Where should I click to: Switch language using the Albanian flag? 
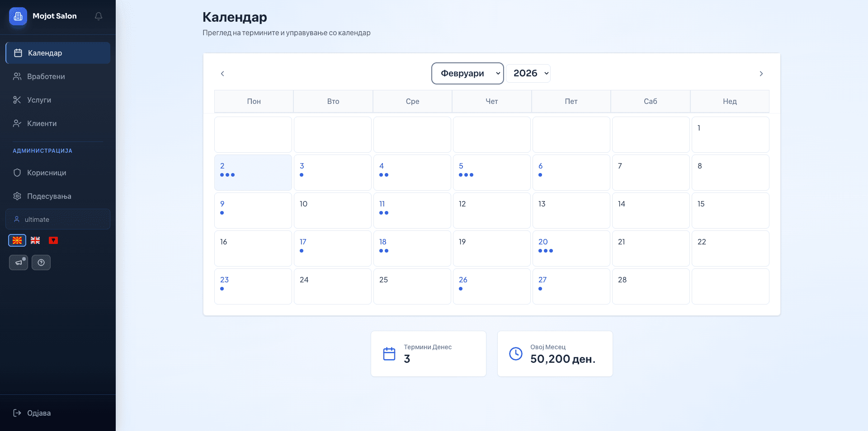coord(53,240)
